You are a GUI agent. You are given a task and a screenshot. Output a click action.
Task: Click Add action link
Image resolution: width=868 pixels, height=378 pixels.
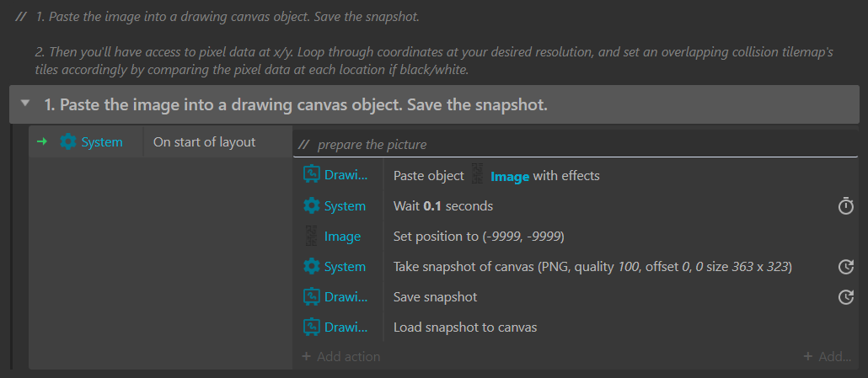click(341, 356)
